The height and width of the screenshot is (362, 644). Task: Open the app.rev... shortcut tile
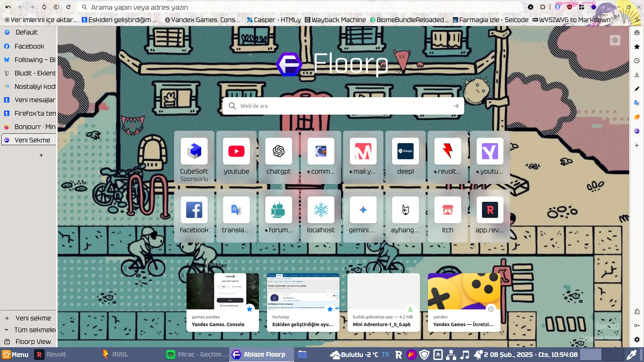(490, 216)
